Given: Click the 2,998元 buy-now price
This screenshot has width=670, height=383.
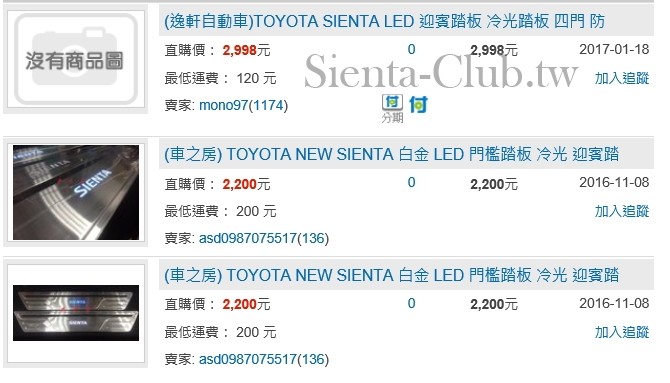Looking at the screenshot, I should [246, 50].
